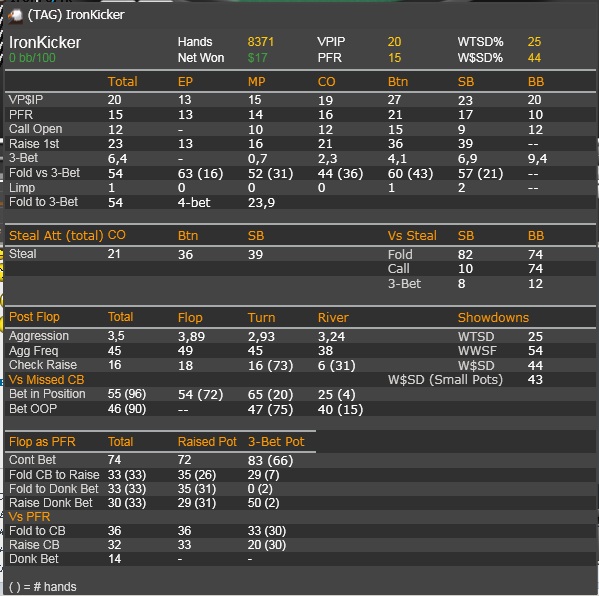Click the top summary PFR value 15

click(394, 58)
